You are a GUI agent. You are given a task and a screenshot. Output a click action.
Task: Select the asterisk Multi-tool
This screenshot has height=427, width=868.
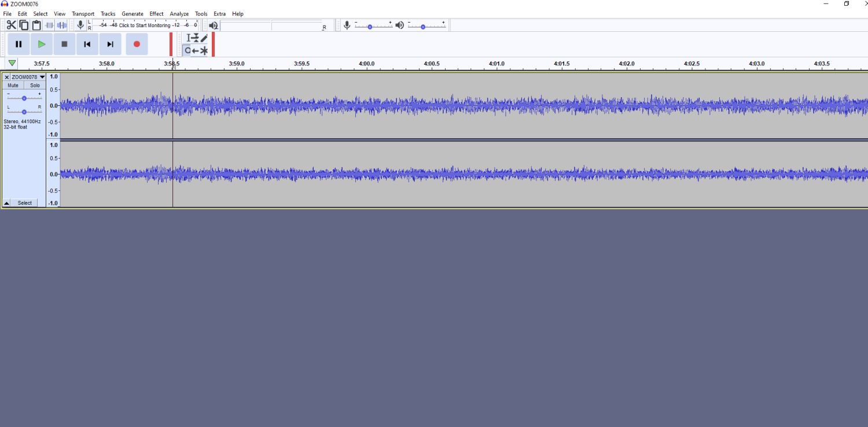pyautogui.click(x=204, y=50)
